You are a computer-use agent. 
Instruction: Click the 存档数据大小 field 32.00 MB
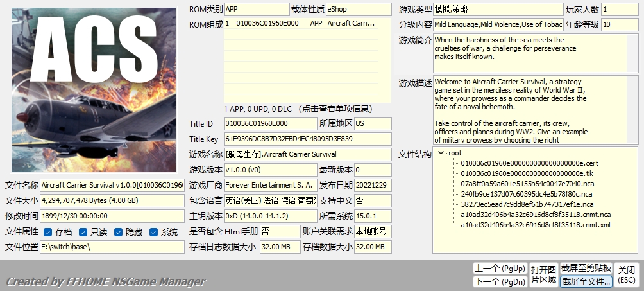[373, 247]
